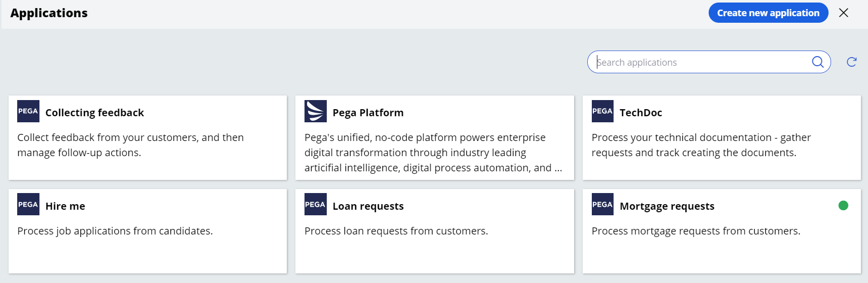Screen dimensions: 868x283
Task: Click the Collecting feedback PEGA logo icon
Action: [x=28, y=111]
